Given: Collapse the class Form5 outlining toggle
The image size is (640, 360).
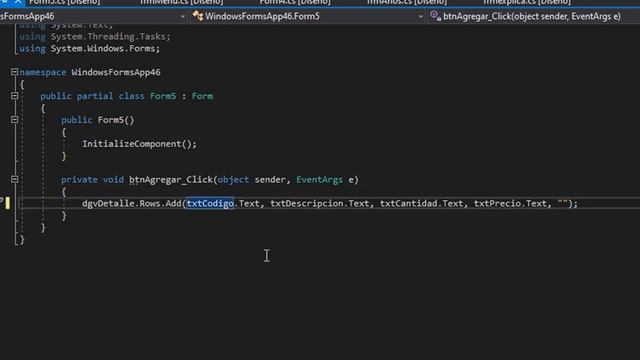Looking at the screenshot, I should 14,96.
